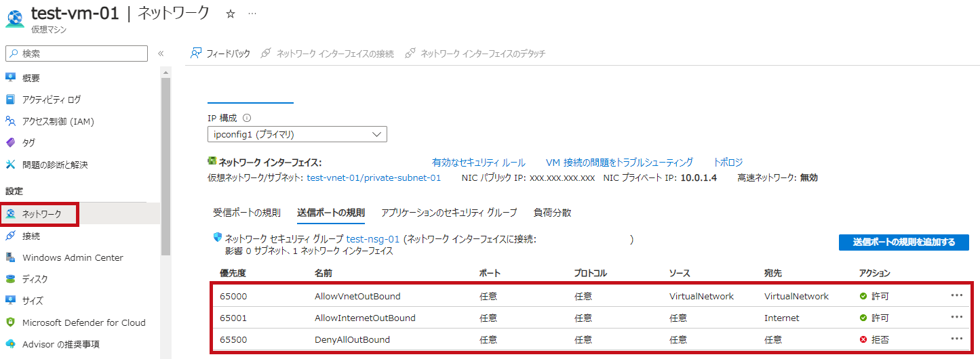Click the Advisor の推奨事項 cloud icon

pos(10,344)
